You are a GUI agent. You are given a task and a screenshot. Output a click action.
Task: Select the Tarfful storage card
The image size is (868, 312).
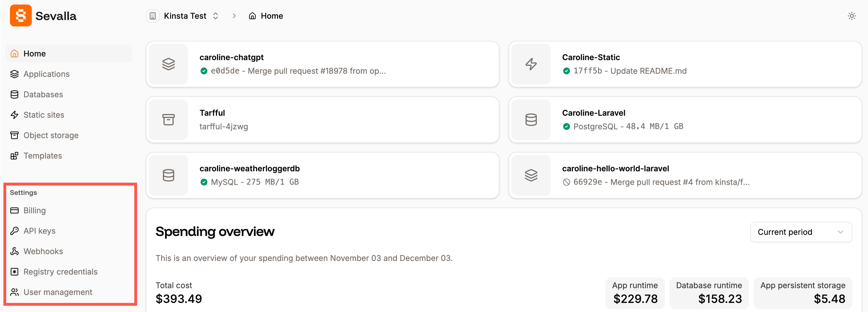point(322,119)
